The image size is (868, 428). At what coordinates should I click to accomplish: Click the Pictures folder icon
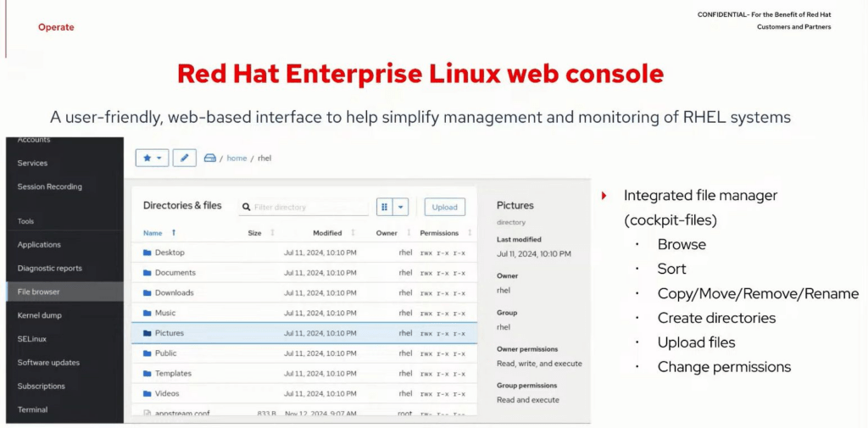147,333
